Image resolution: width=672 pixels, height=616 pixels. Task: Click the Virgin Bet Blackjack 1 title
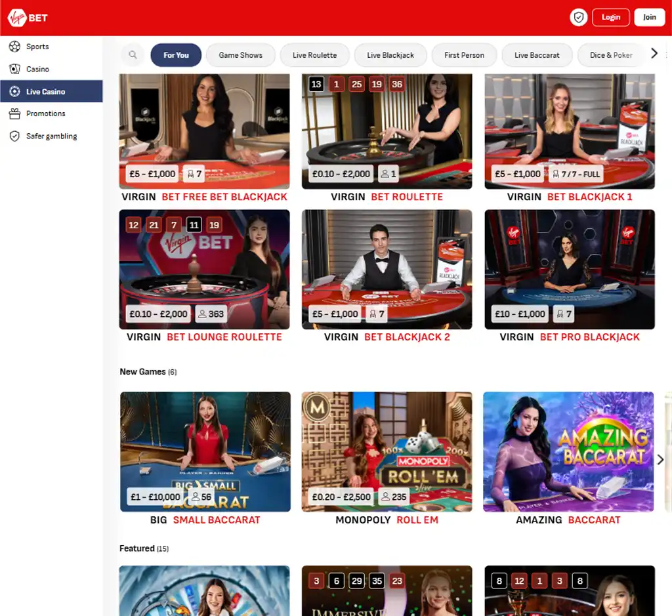coord(570,197)
